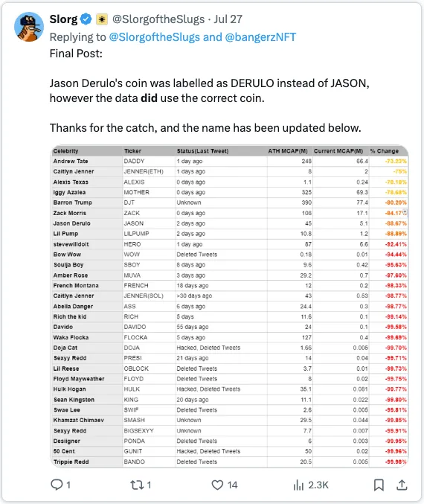424x504 pixels.
Task: Click the share upload icon
Action: pyautogui.click(x=402, y=485)
